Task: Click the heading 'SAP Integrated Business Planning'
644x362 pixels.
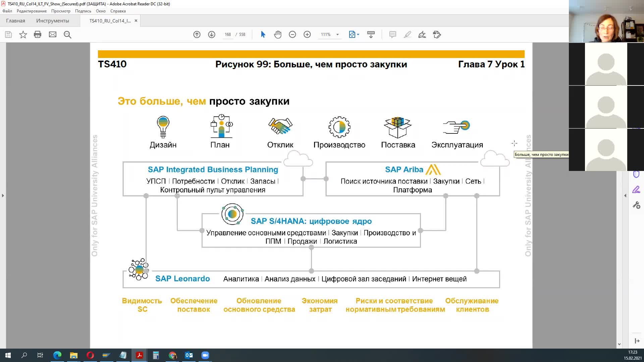Action: [x=213, y=170]
